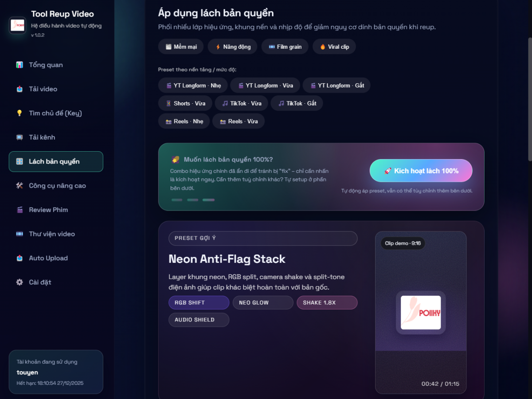532x399 pixels.
Task: Click the Cài đặt gear icon
Action: point(20,282)
